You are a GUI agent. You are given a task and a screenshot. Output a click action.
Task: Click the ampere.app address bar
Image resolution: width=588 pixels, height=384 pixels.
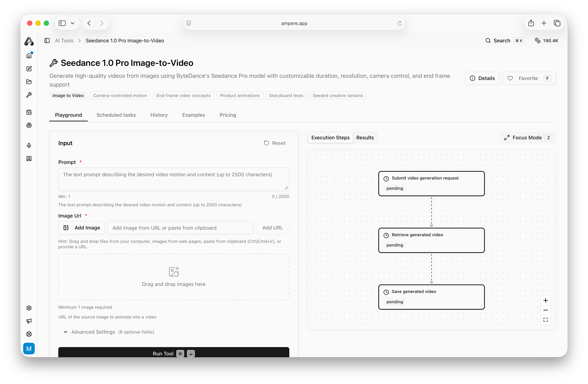point(294,23)
